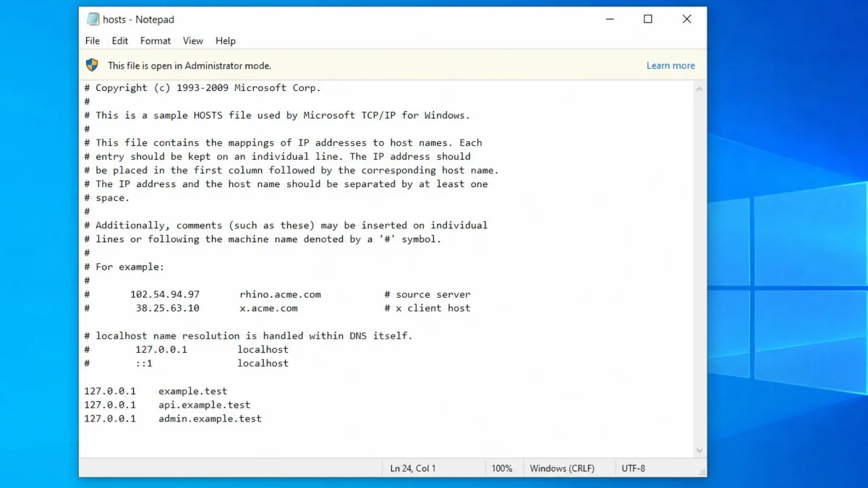The image size is (868, 488).
Task: Click the 'hosts - Notepad' window title
Action: pos(138,20)
